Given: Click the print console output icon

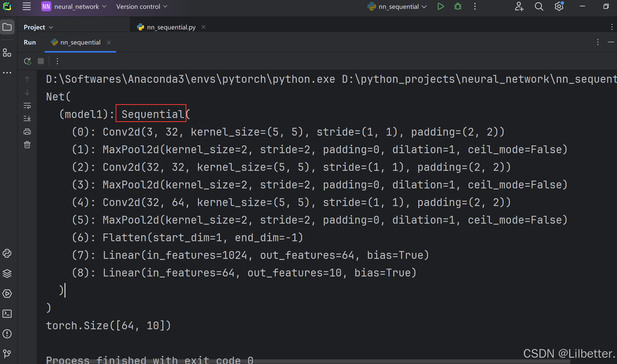Looking at the screenshot, I should coord(27,132).
